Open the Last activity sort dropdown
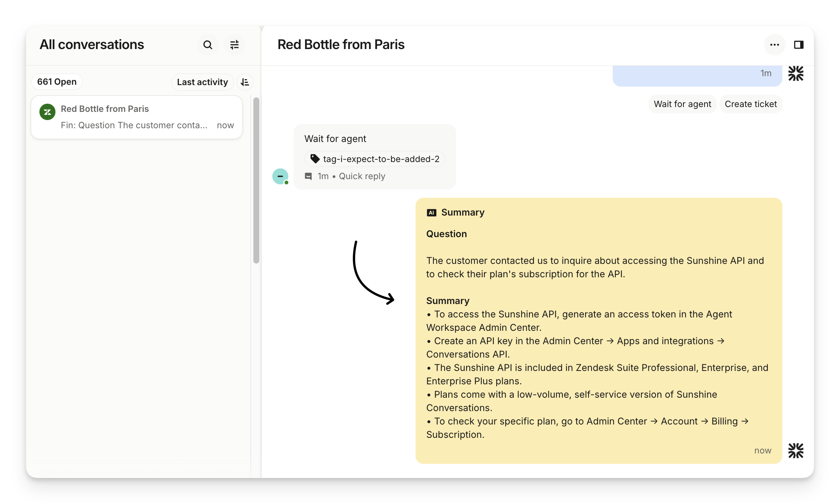The width and height of the screenshot is (840, 504). (x=202, y=82)
